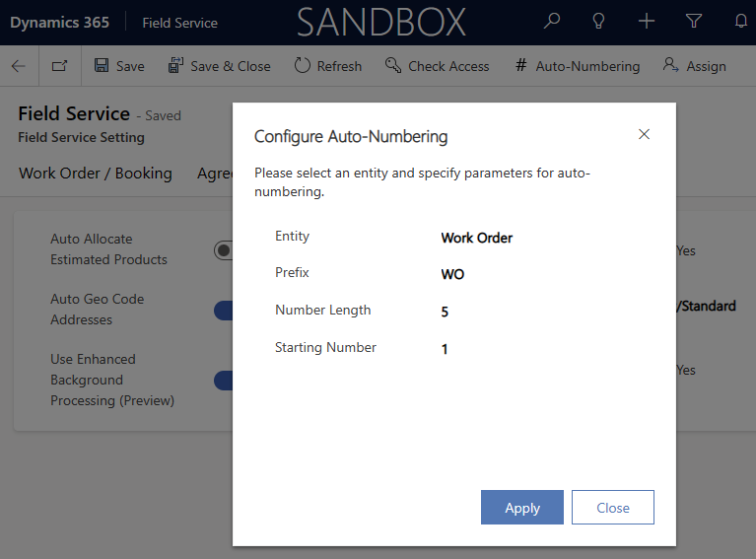756x559 pixels.
Task: Open the advanced find funnel icon
Action: [694, 22]
